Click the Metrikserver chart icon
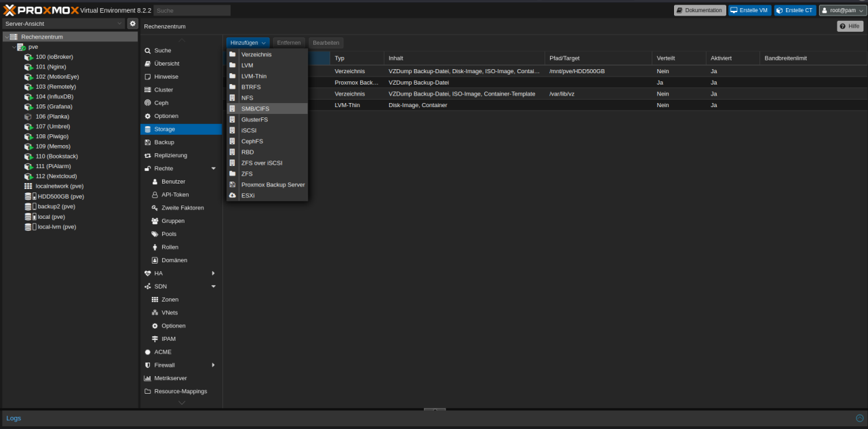 point(148,378)
